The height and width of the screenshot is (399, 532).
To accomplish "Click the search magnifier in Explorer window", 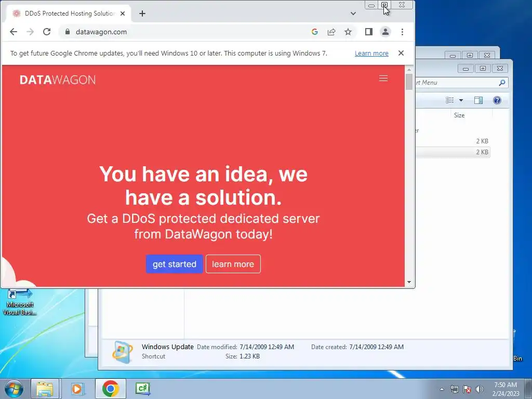I will [x=502, y=83].
